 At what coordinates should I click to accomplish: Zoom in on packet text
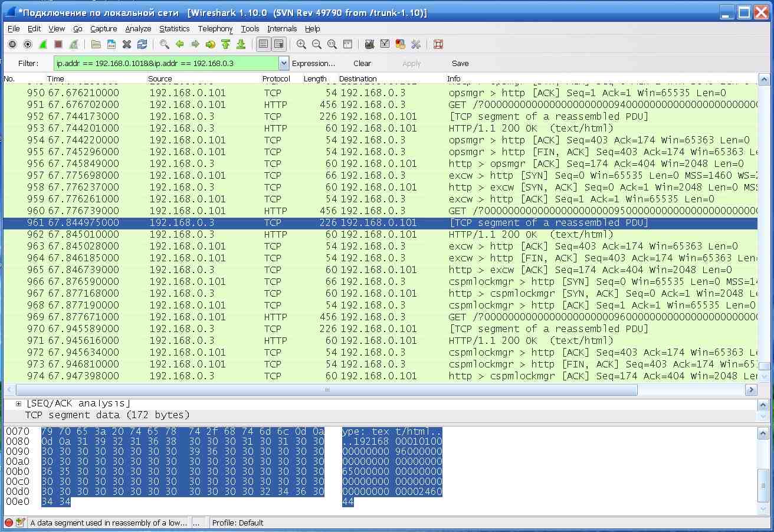[301, 44]
